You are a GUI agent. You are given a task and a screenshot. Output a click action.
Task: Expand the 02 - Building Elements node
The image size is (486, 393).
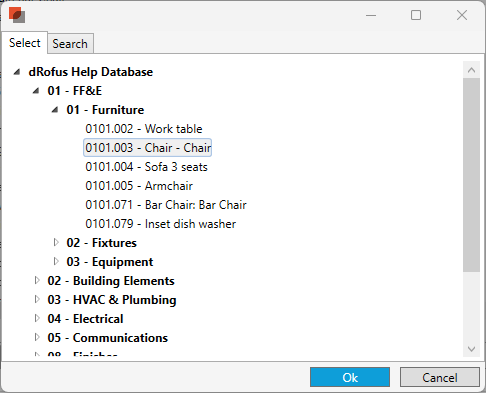pos(37,280)
